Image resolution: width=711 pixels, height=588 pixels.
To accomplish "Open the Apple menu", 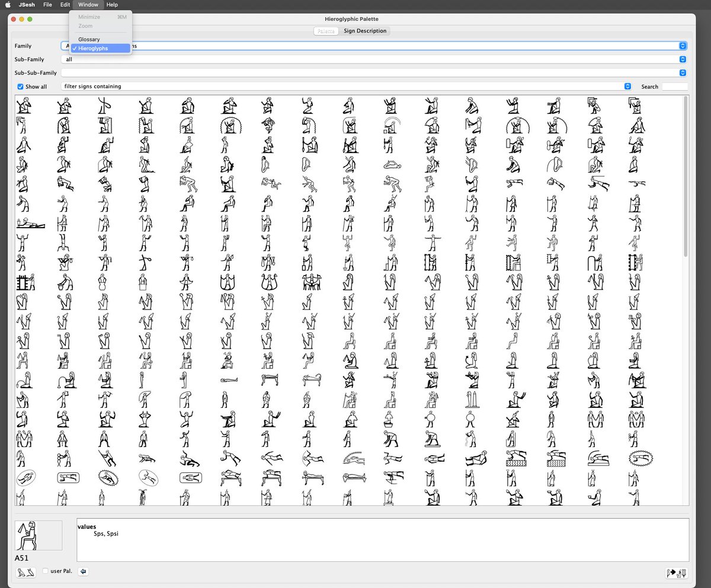I will click(x=8, y=5).
